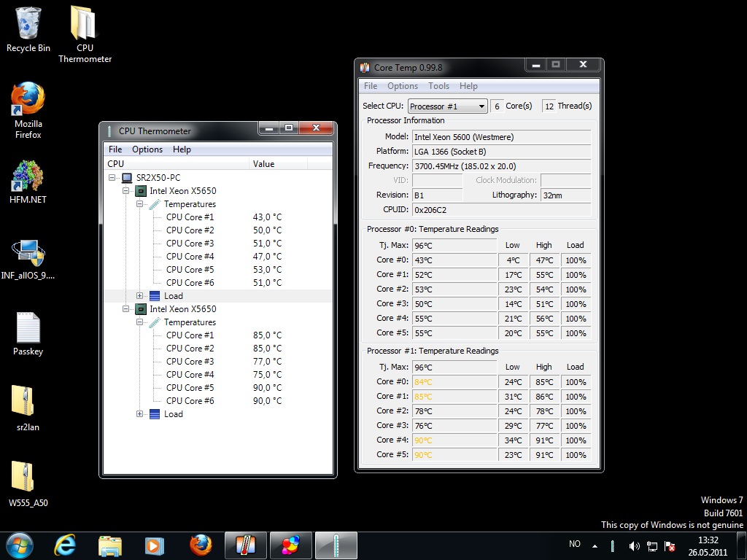Launch Internet Explorer from taskbar
The image size is (747, 560).
(65, 545)
